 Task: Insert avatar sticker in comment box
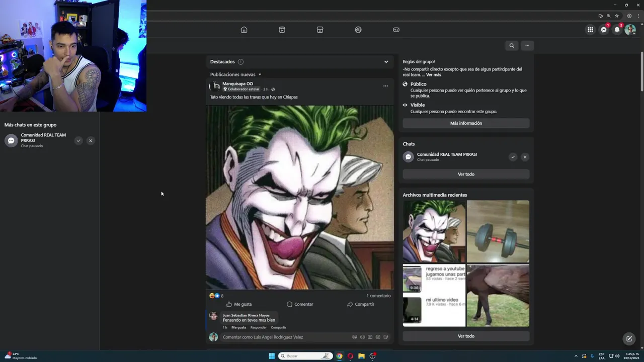355,337
